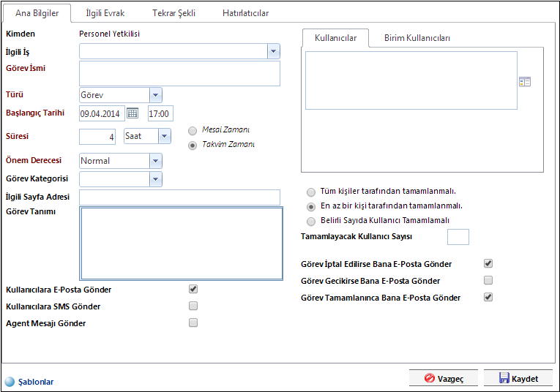The height and width of the screenshot is (392, 560).
Task: Toggle Kullanıcılara E-Posta Gönder checkbox
Action: coord(193,289)
